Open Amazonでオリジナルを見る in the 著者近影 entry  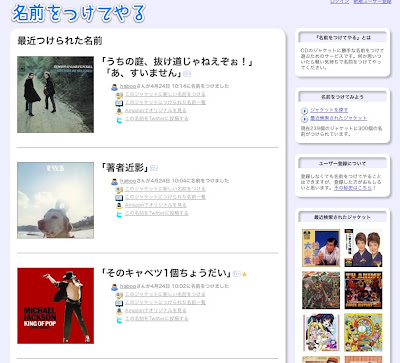156,205
